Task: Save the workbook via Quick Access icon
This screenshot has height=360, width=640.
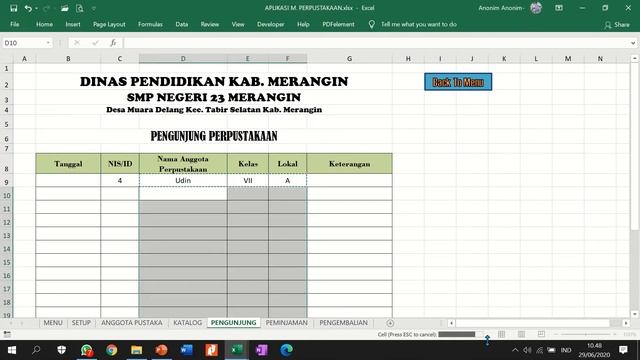Action: 13,8
